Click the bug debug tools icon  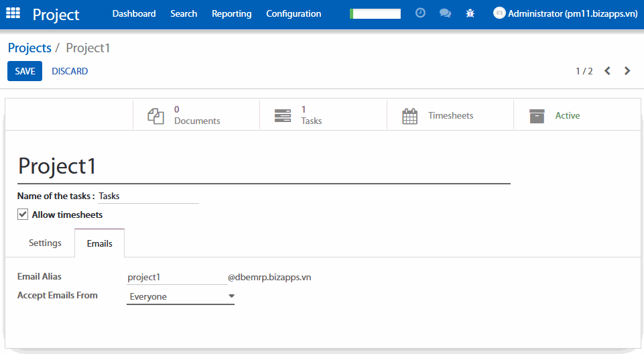coord(470,13)
